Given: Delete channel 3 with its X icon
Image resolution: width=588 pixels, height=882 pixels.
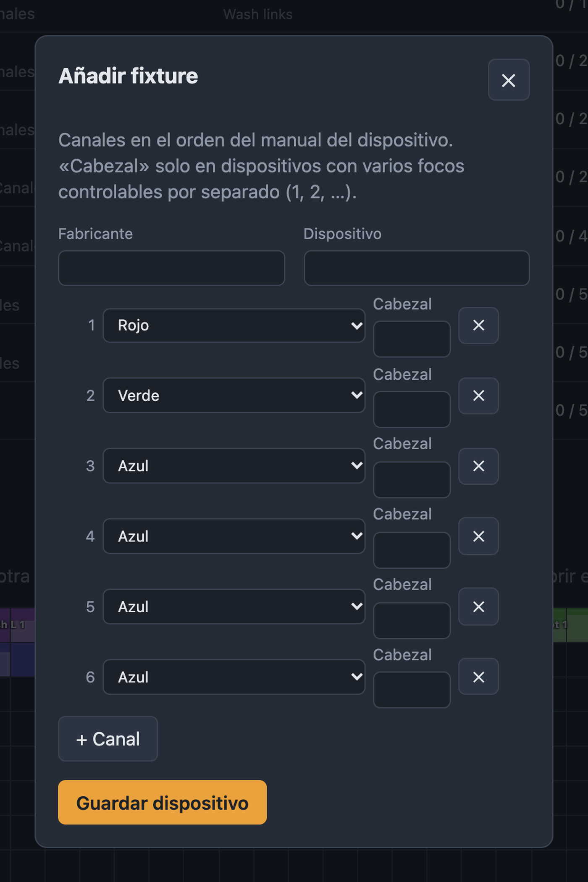Looking at the screenshot, I should [478, 466].
